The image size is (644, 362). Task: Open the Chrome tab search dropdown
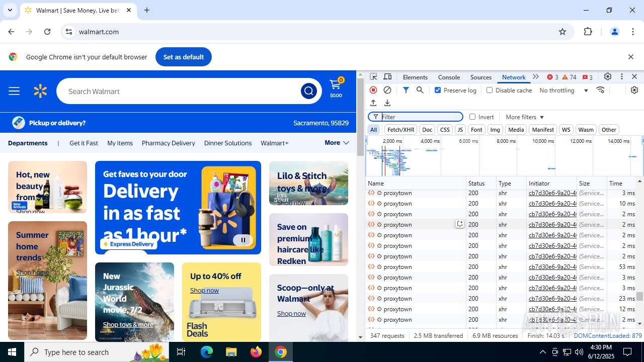(10, 10)
